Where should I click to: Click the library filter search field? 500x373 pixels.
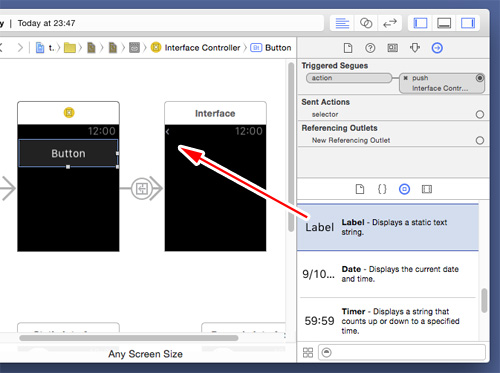402,352
